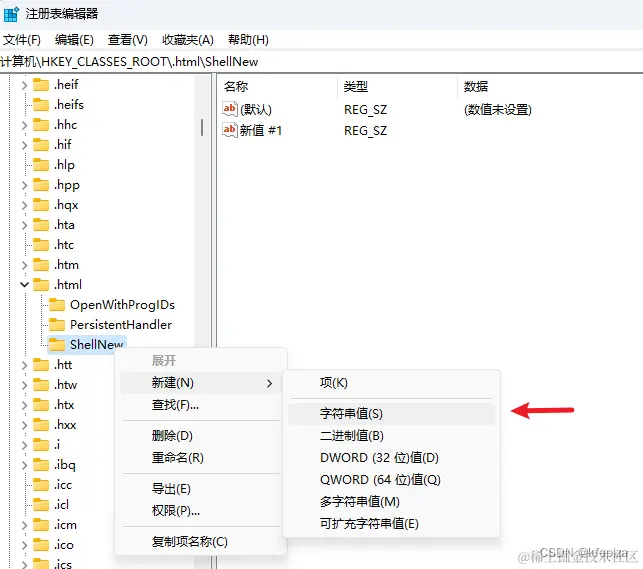Expand the .htt key

(25, 365)
